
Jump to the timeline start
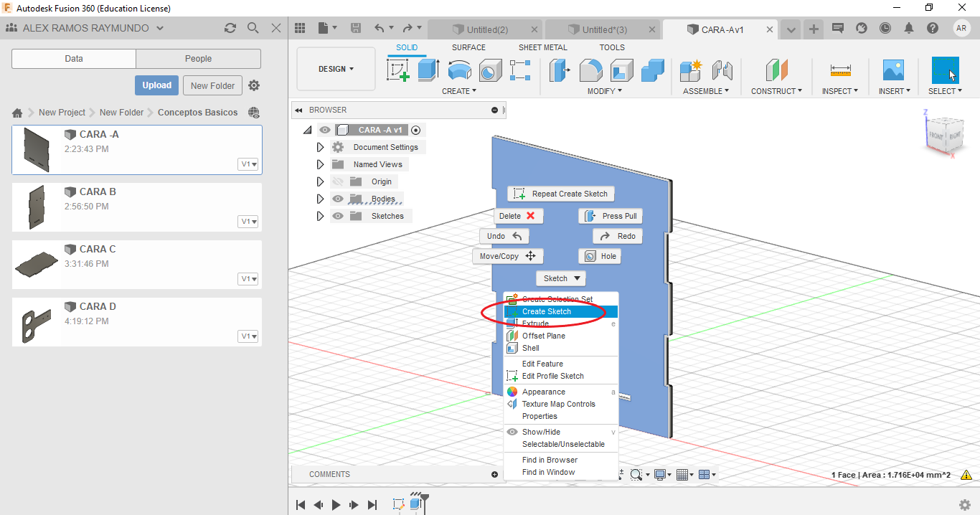(301, 505)
